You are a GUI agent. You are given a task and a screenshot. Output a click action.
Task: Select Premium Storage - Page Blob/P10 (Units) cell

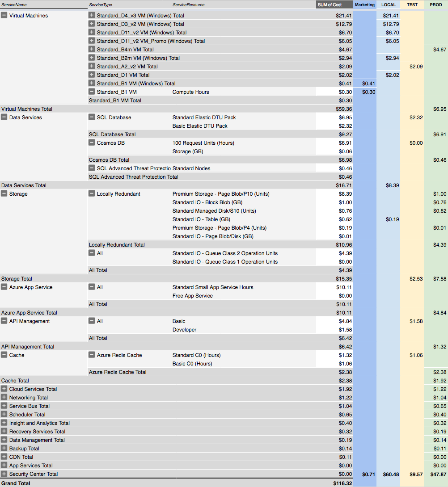pos(243,194)
